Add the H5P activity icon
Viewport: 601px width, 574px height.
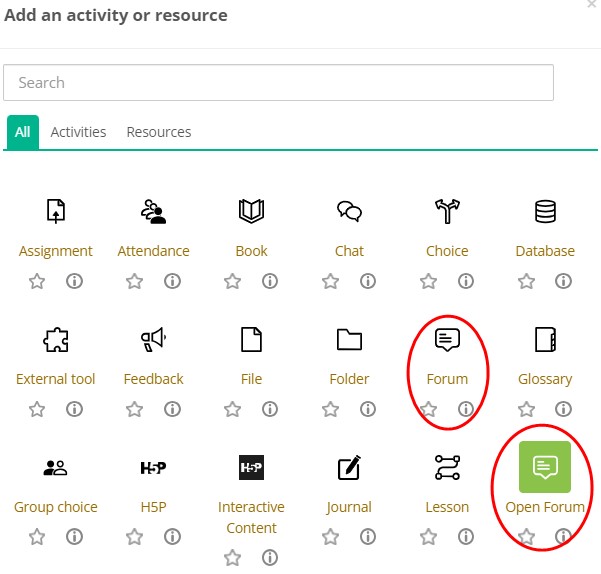click(x=153, y=467)
